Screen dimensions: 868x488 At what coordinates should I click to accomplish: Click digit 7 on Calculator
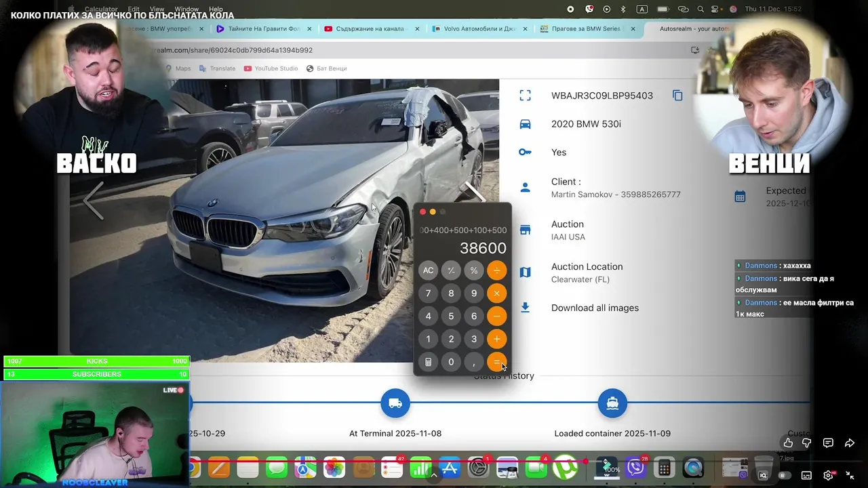point(428,293)
